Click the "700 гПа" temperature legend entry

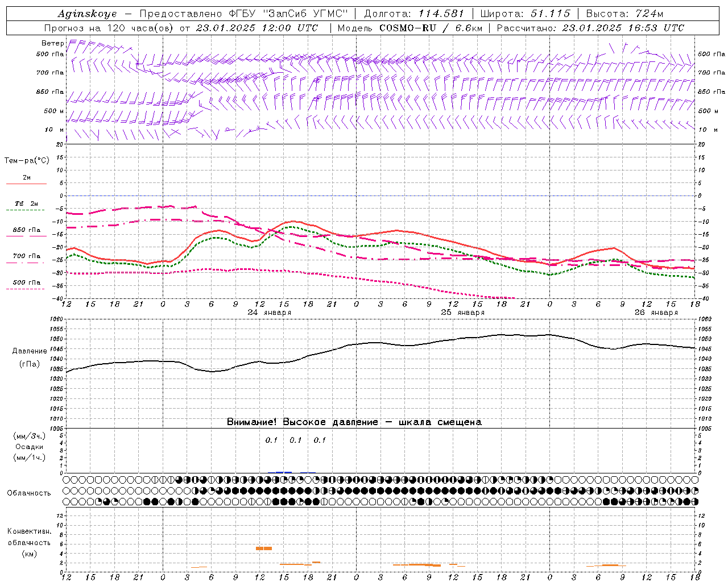pyautogui.click(x=27, y=256)
